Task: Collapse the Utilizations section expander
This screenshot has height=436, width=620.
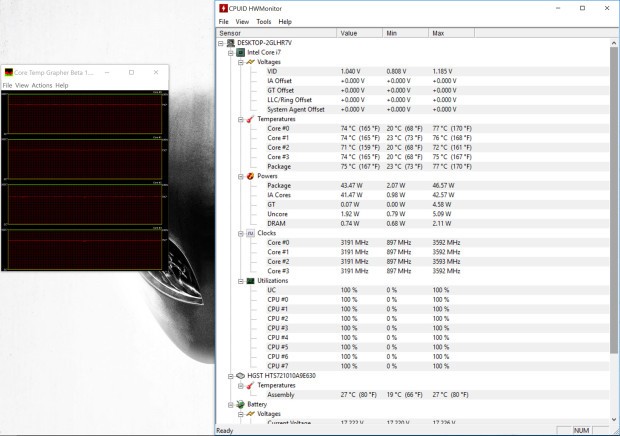Action: pos(240,281)
